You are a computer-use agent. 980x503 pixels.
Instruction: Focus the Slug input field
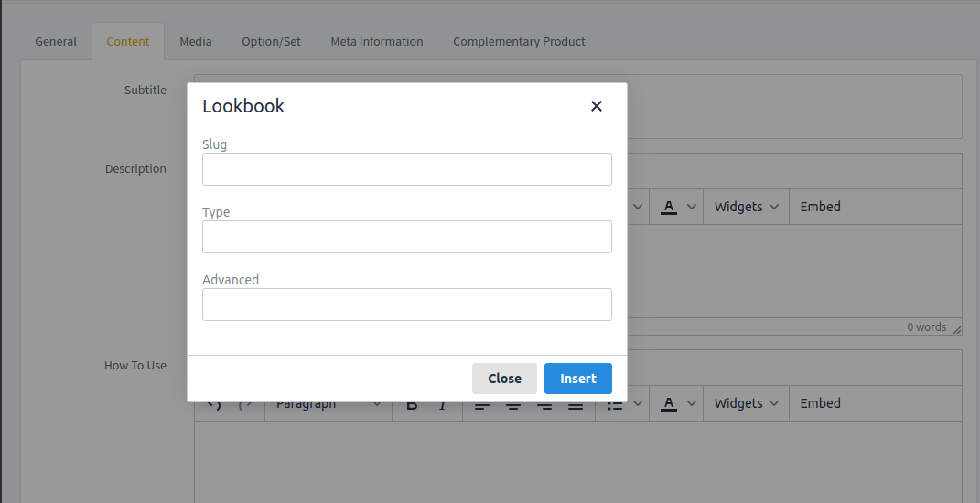(x=406, y=169)
